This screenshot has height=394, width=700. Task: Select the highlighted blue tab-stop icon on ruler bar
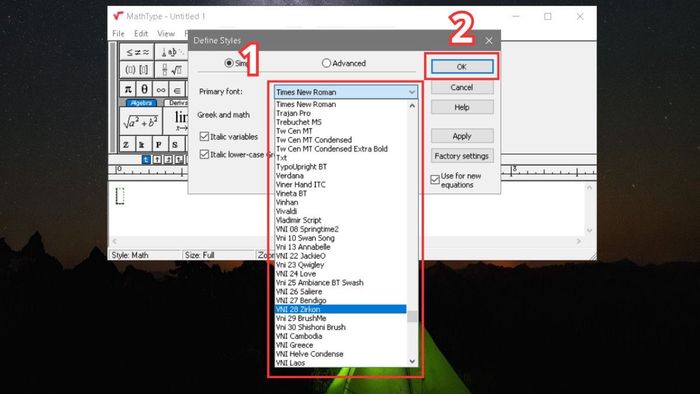pyautogui.click(x=146, y=159)
